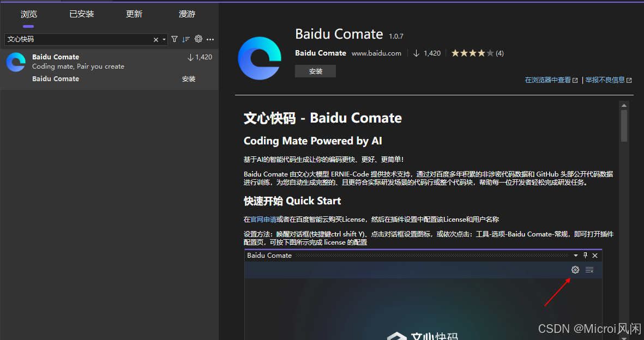
Task: Clear the extension search text
Action: pyautogui.click(x=155, y=40)
